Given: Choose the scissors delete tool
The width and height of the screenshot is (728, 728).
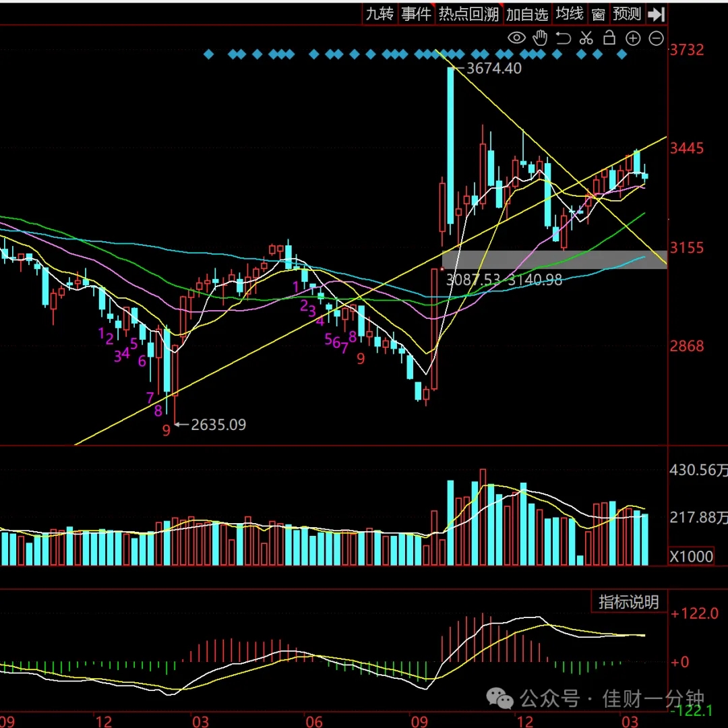Looking at the screenshot, I should [586, 38].
